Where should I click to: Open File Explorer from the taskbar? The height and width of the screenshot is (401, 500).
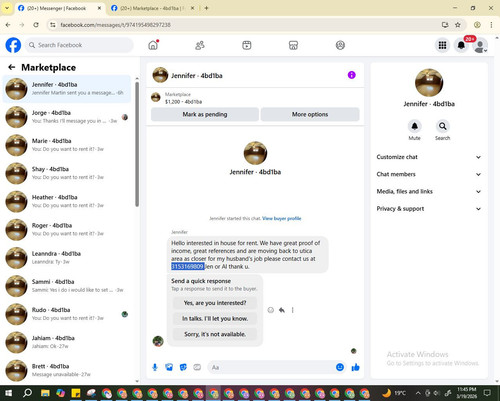pos(45,393)
